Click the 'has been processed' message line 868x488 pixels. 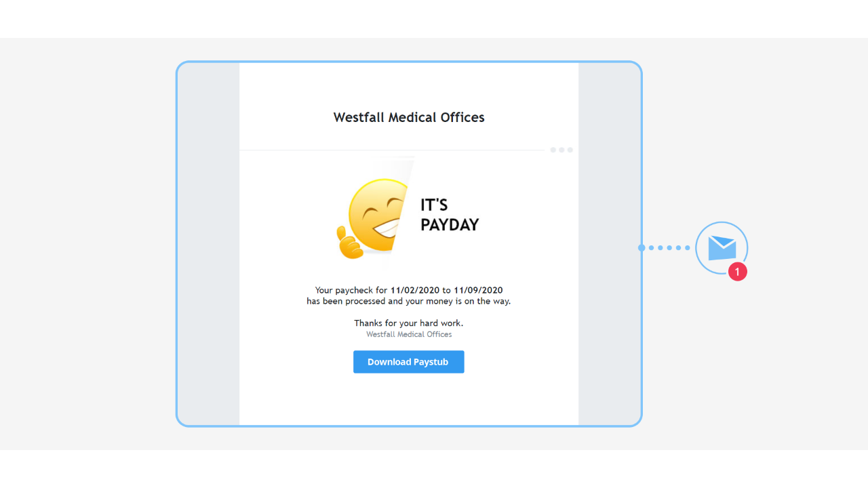tap(408, 301)
